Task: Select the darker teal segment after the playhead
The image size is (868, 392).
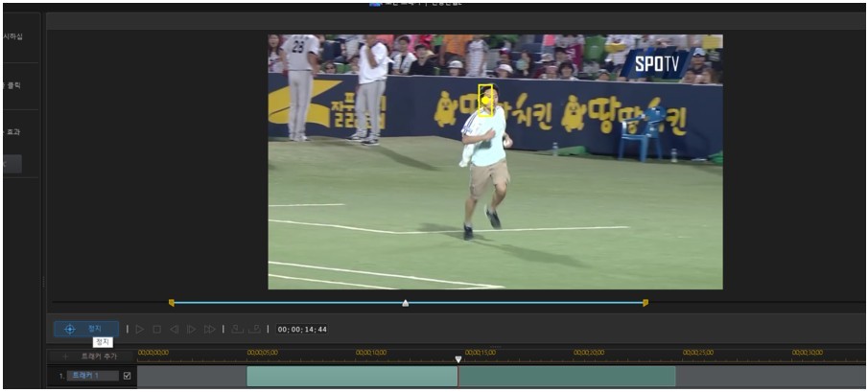Action: 566,377
